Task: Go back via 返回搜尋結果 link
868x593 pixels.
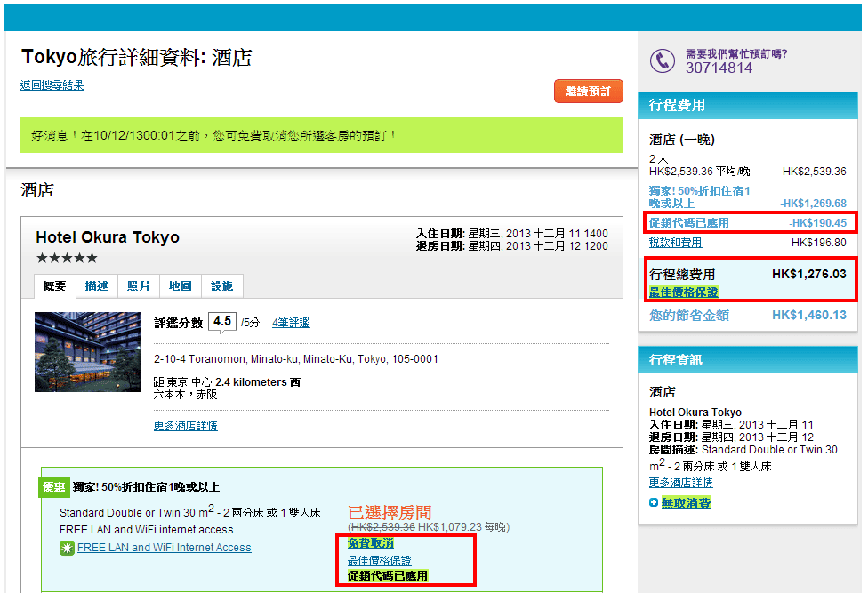Action: pos(52,85)
